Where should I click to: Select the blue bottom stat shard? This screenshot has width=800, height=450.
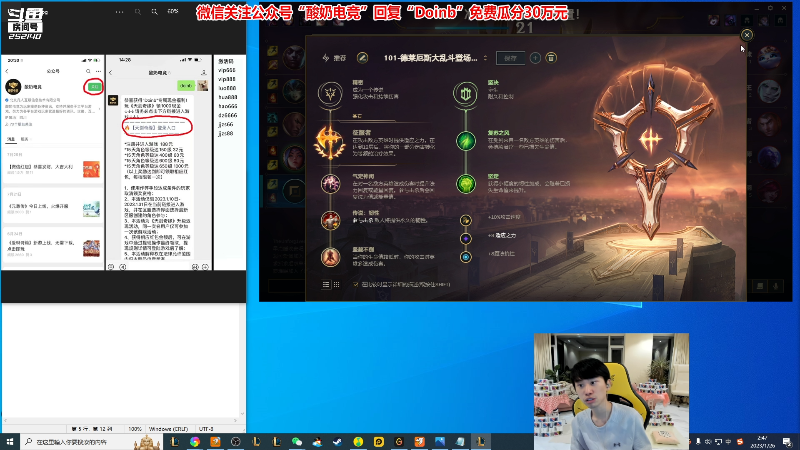(x=465, y=257)
